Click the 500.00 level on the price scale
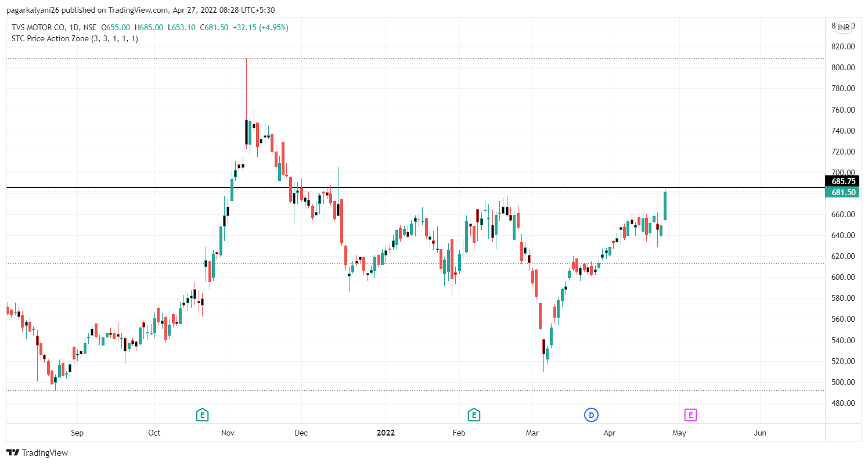 click(x=842, y=382)
